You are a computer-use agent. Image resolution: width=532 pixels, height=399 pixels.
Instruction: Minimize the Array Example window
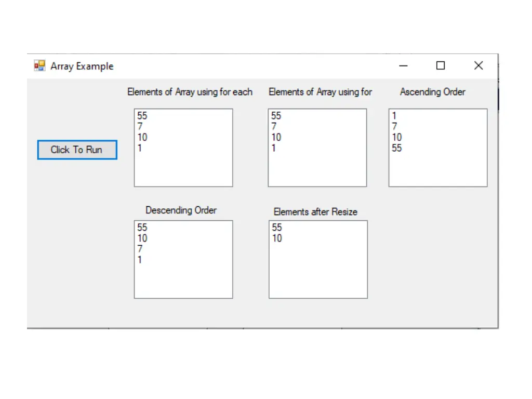[x=403, y=66]
